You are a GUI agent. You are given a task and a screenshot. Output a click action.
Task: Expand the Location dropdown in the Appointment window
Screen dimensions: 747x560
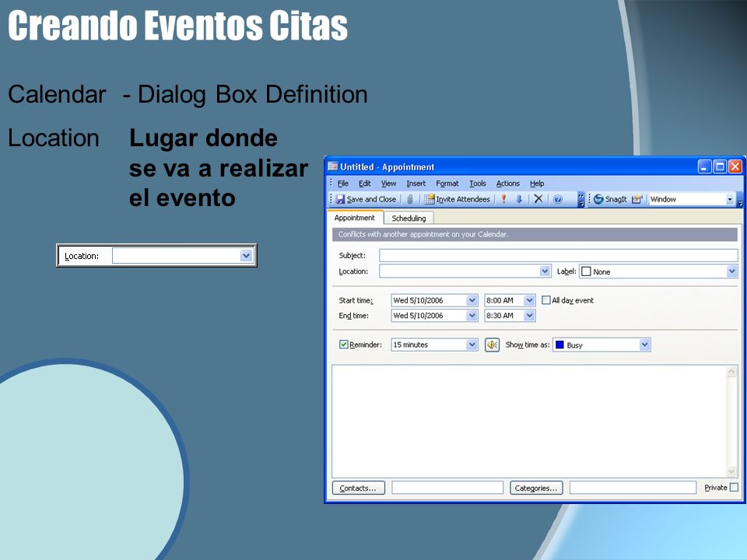[x=545, y=271]
